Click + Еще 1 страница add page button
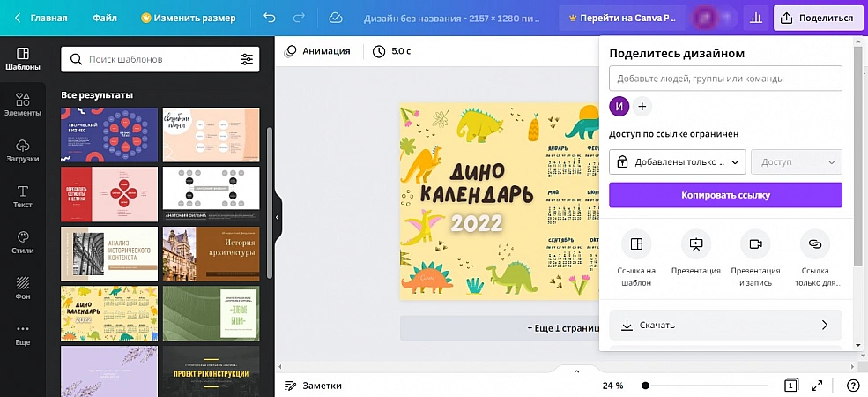 click(500, 328)
